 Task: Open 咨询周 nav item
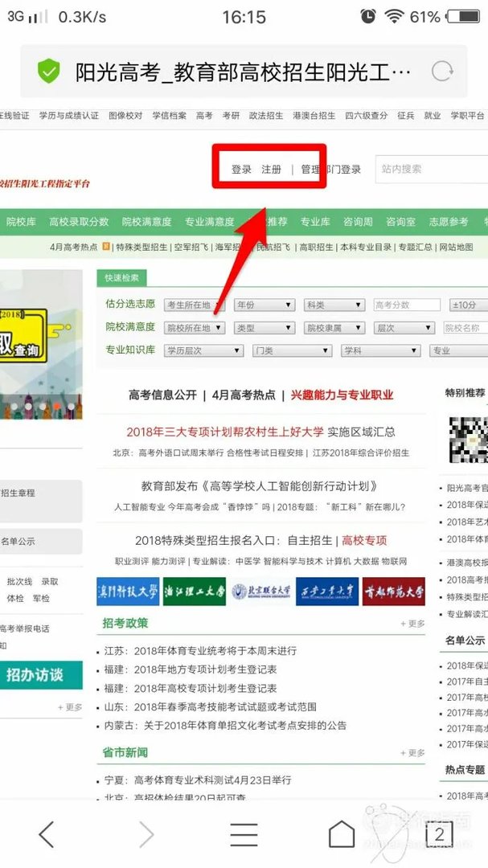pos(358,222)
